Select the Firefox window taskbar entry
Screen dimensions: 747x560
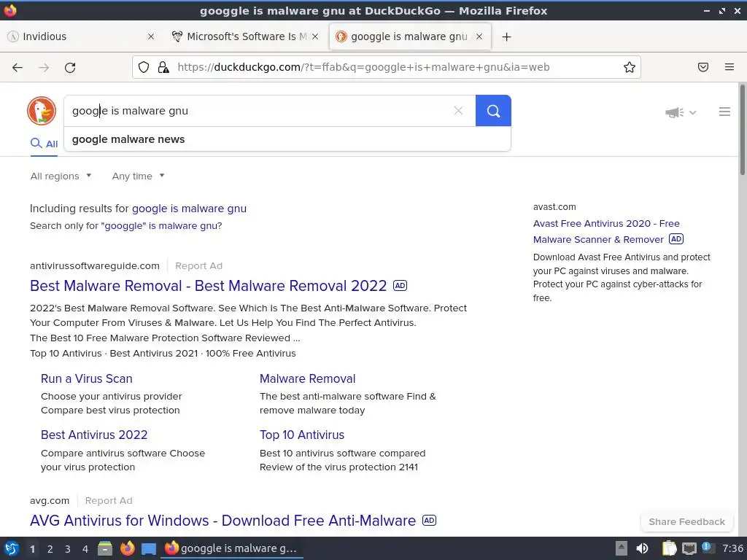(232, 548)
